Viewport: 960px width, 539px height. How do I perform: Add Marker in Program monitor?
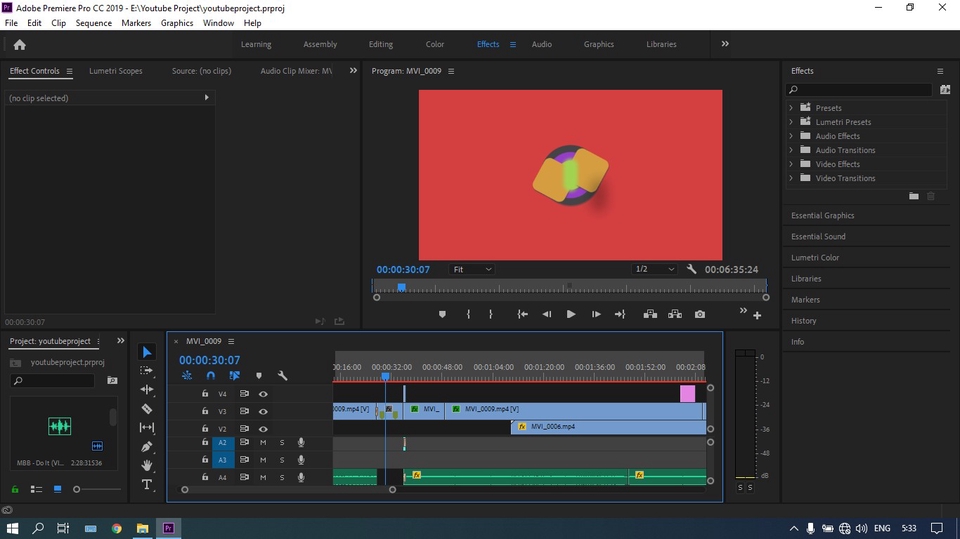pyautogui.click(x=442, y=314)
